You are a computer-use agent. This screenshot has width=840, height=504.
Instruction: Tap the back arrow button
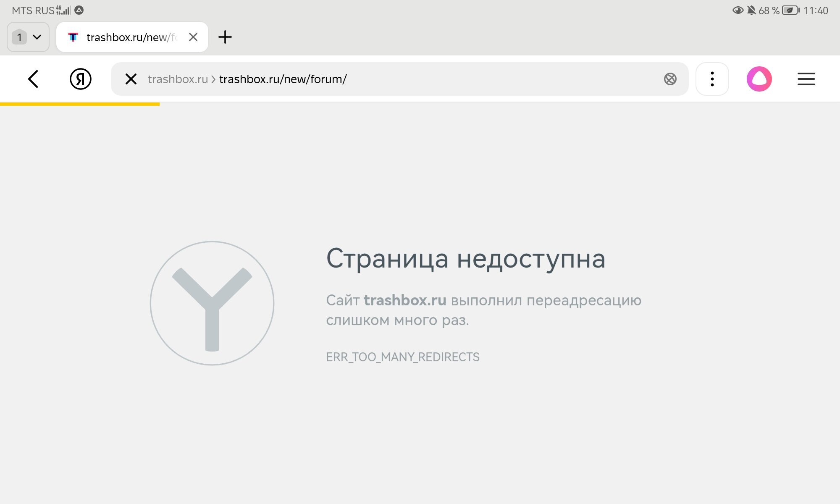pyautogui.click(x=33, y=79)
